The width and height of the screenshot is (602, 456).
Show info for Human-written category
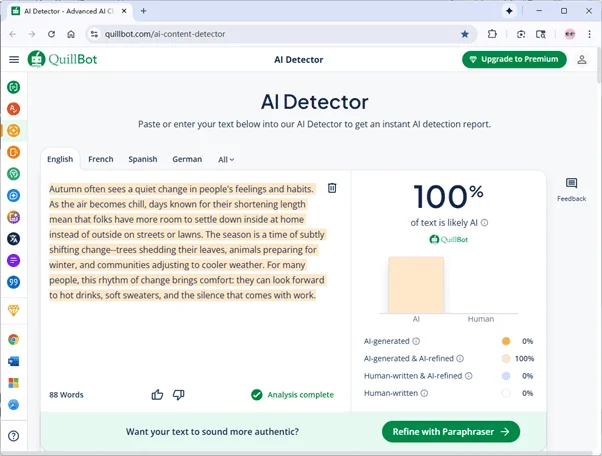pos(424,393)
